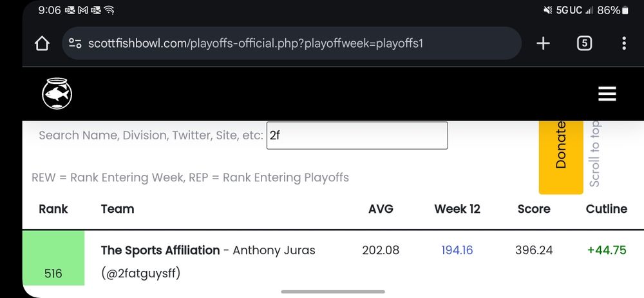Tap the site info icon in address bar

pyautogui.click(x=75, y=44)
